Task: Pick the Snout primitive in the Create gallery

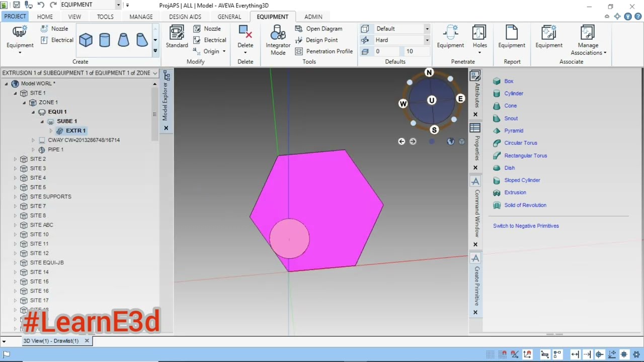Action: (x=142, y=40)
